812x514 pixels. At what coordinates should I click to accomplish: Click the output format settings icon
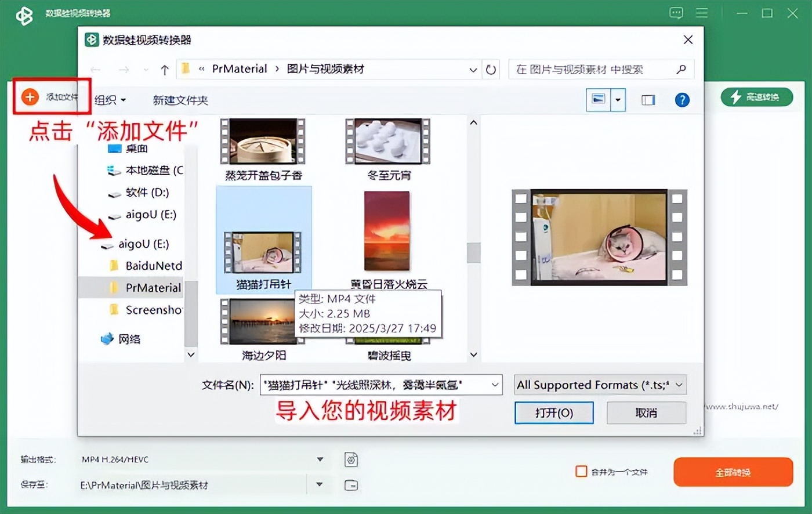(x=351, y=459)
